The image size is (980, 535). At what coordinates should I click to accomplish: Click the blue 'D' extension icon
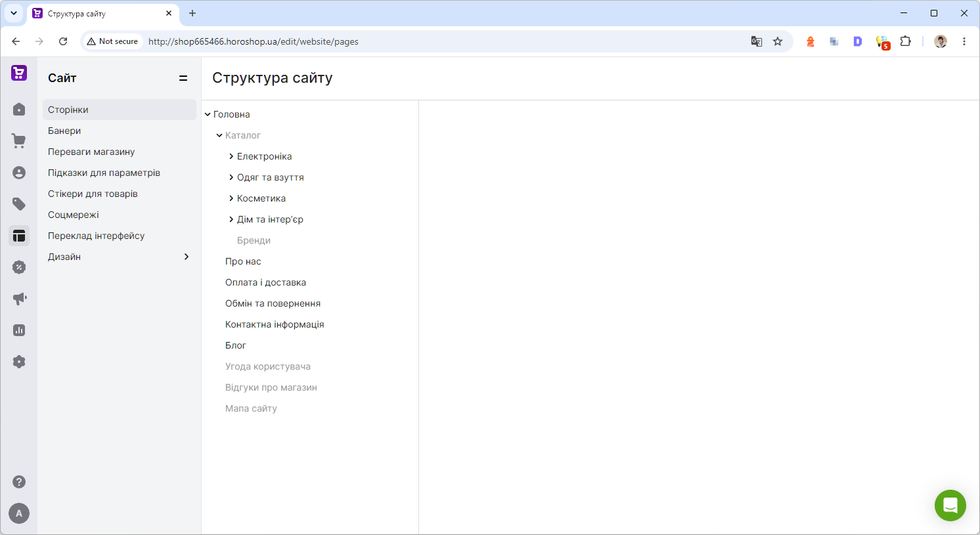click(858, 41)
